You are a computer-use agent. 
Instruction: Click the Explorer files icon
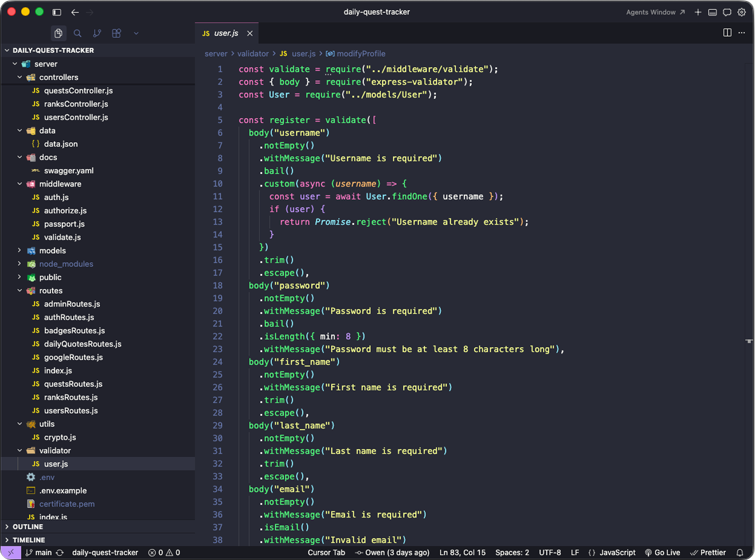pyautogui.click(x=58, y=33)
